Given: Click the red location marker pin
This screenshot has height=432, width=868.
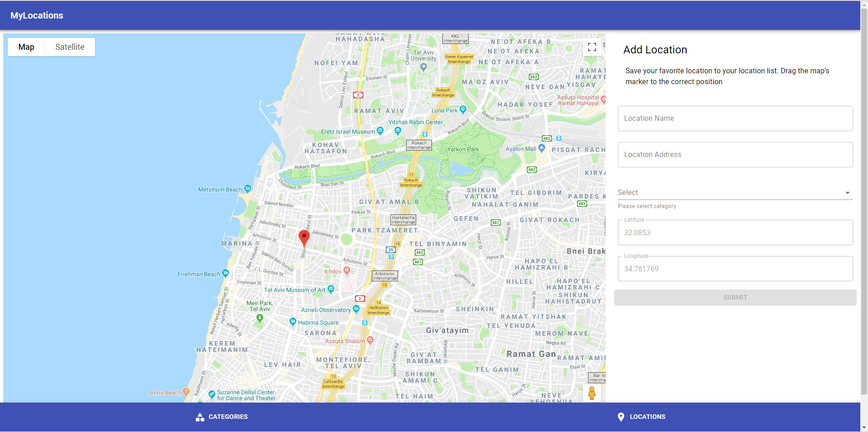Looking at the screenshot, I should (x=304, y=238).
